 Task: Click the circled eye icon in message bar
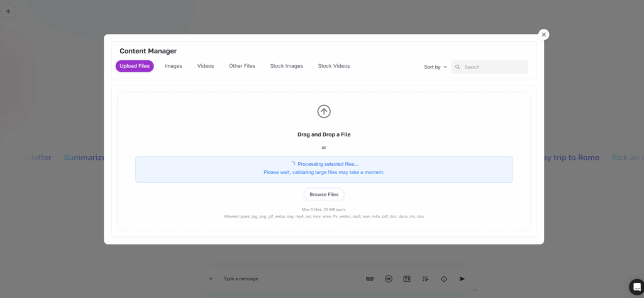pos(389,279)
